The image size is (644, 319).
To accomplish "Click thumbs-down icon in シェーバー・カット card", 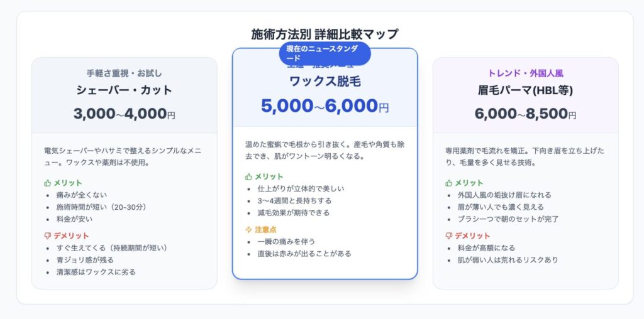I will (x=48, y=236).
